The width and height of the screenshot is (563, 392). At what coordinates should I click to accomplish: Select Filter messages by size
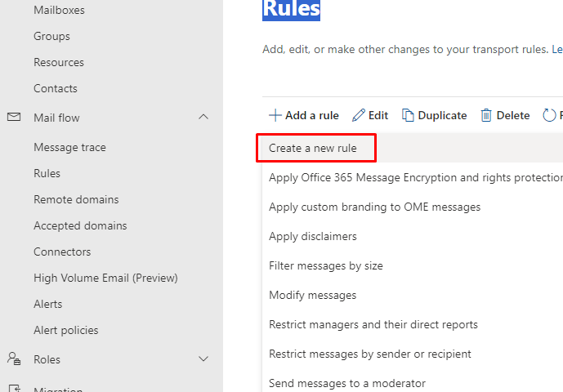(x=326, y=265)
